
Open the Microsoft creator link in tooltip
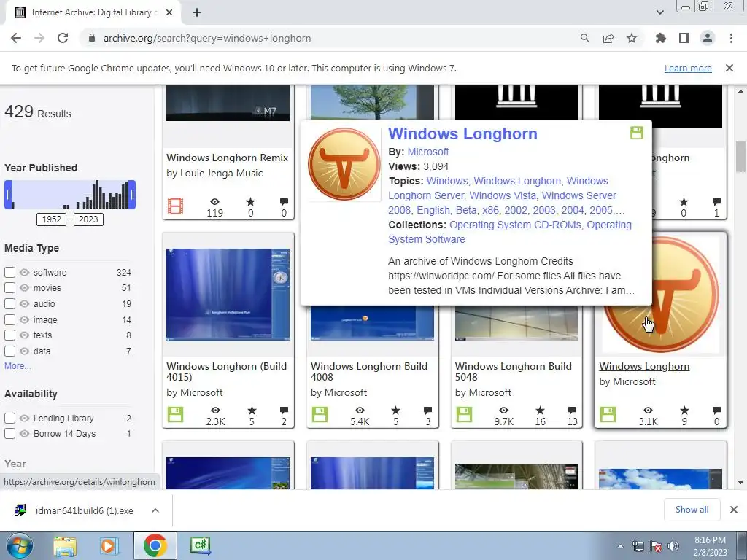427,152
